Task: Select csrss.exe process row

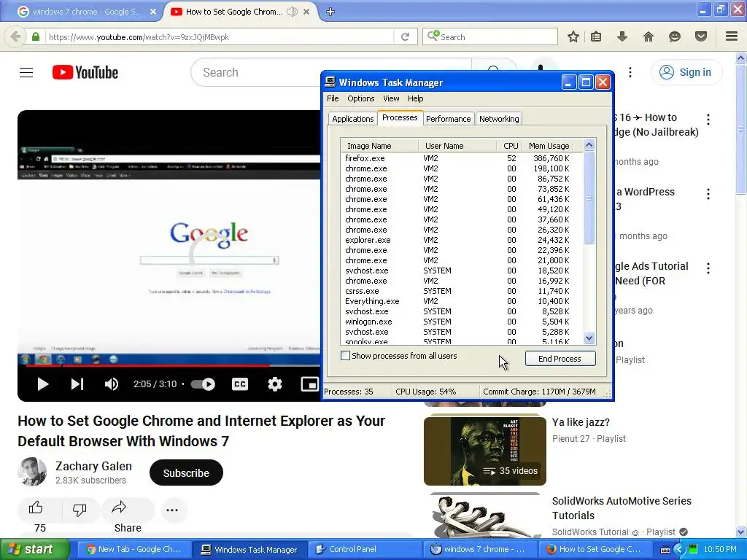Action: [x=461, y=291]
